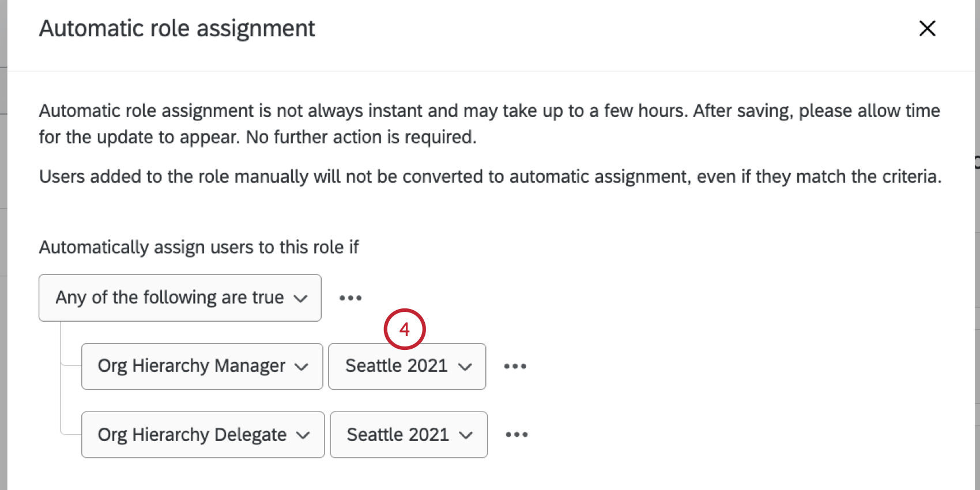This screenshot has width=980, height=490.
Task: Open the 'Any of the following are true' dropdown
Action: [179, 297]
